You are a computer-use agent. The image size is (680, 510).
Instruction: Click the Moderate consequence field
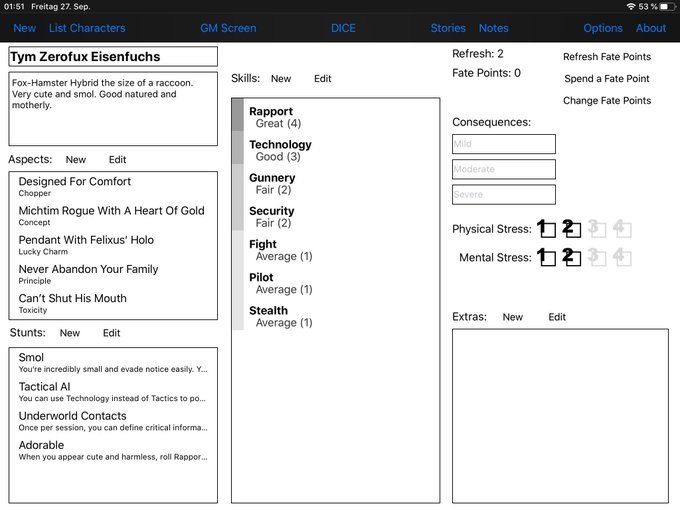(x=503, y=169)
